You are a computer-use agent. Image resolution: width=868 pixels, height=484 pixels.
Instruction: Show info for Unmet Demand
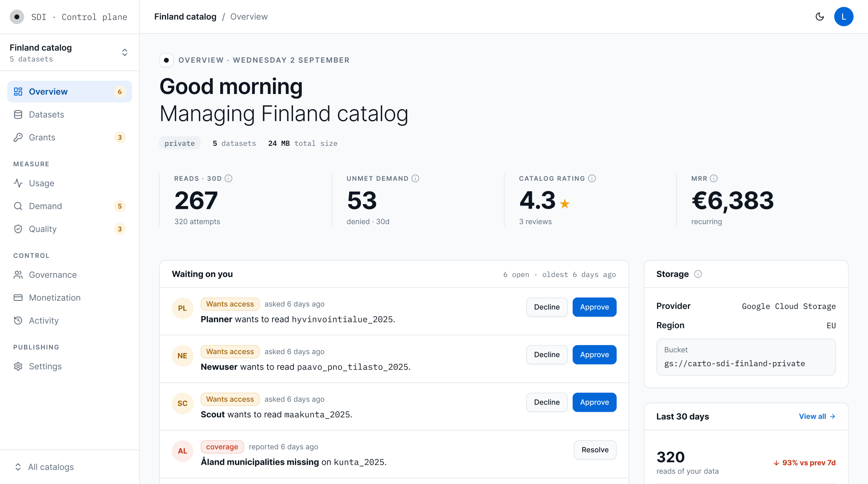point(416,178)
